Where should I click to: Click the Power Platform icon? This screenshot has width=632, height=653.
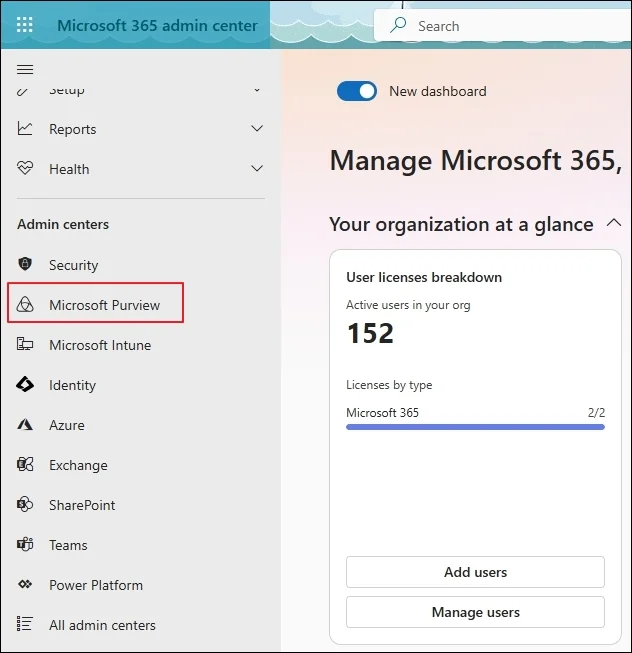click(x=25, y=584)
